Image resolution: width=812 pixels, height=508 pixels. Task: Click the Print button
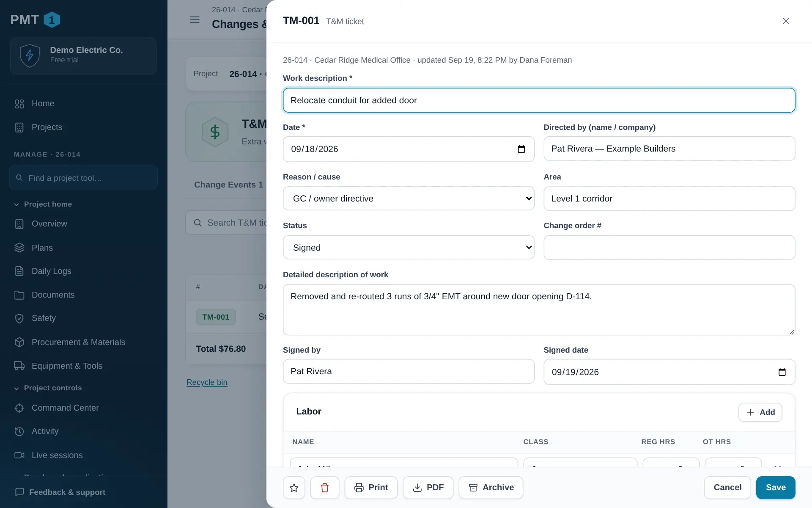pyautogui.click(x=371, y=488)
